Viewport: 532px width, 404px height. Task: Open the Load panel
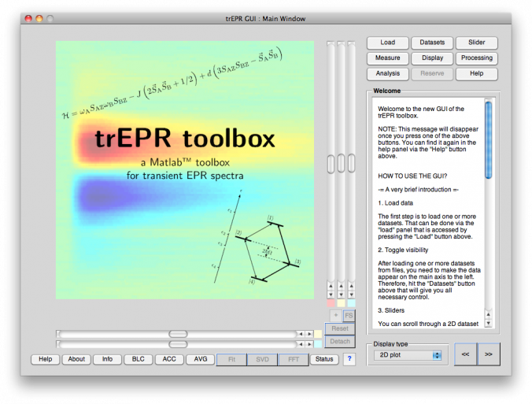point(387,43)
